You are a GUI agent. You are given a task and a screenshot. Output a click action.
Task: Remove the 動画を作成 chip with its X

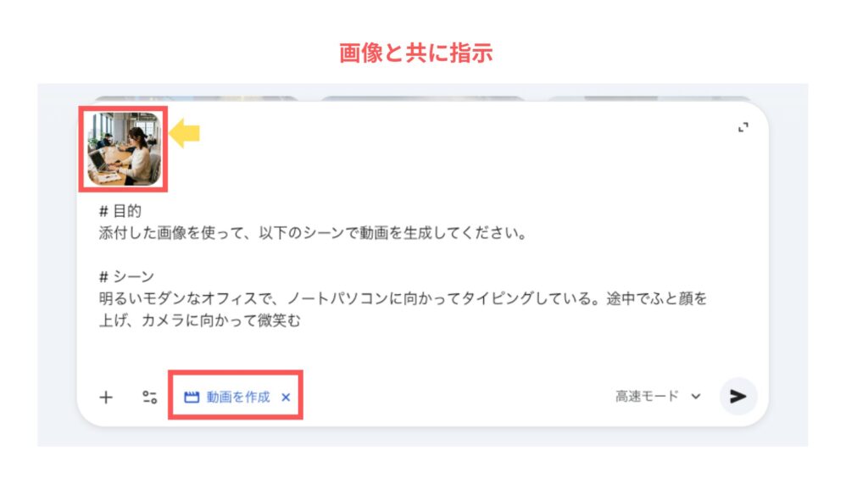[286, 397]
